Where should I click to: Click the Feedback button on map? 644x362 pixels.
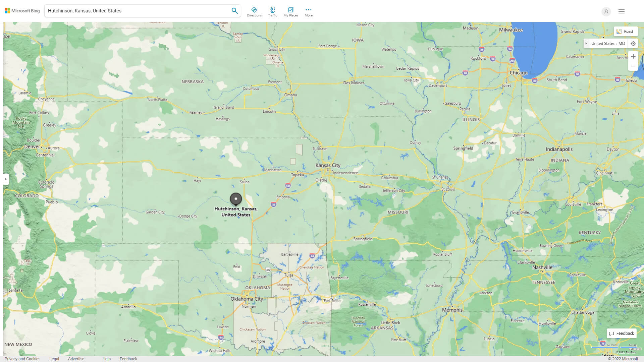coord(621,333)
